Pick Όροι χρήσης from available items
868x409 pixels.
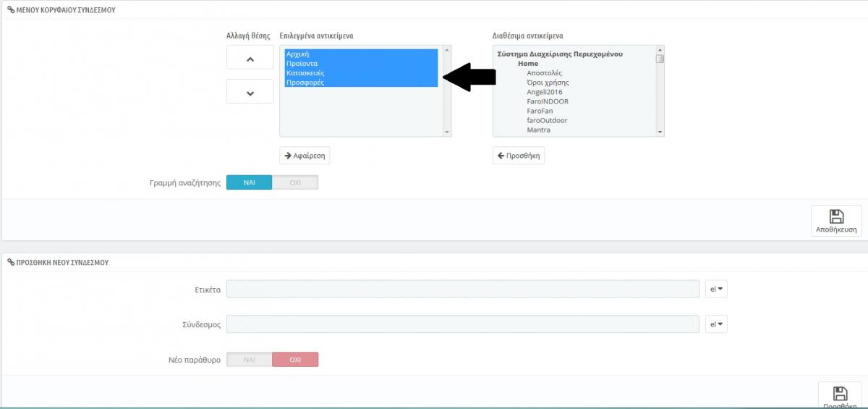click(x=548, y=83)
